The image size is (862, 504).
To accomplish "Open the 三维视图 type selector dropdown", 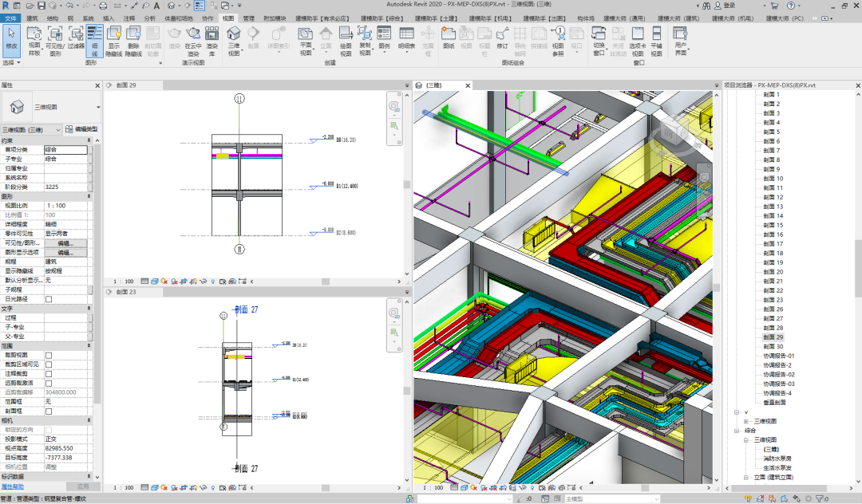I will pos(51,107).
